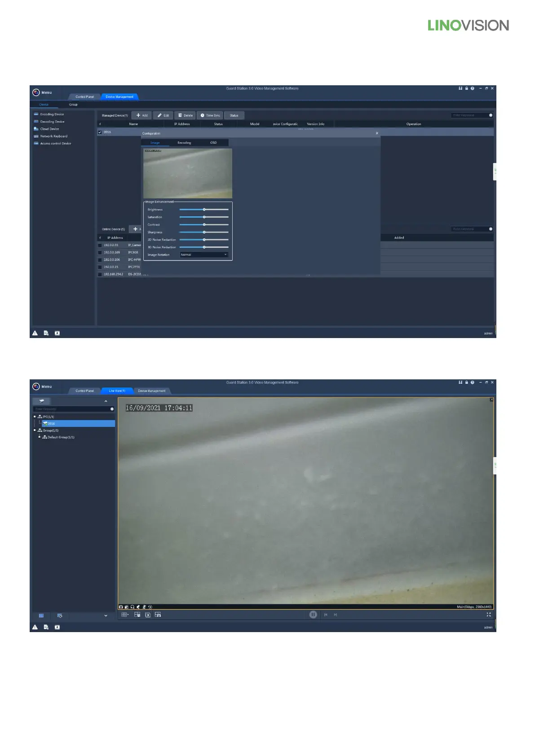
Task: Click the view settings icon at the device tree bottom
Action: [60, 615]
